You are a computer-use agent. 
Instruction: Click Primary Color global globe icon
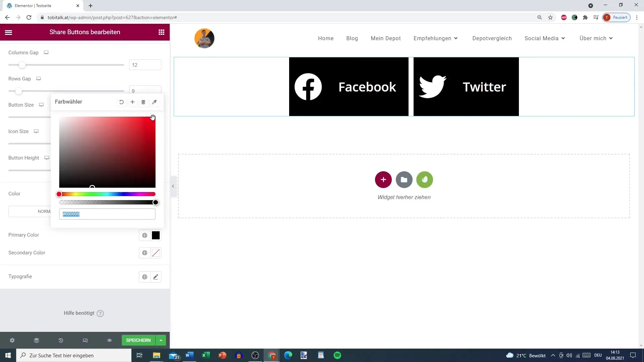145,235
